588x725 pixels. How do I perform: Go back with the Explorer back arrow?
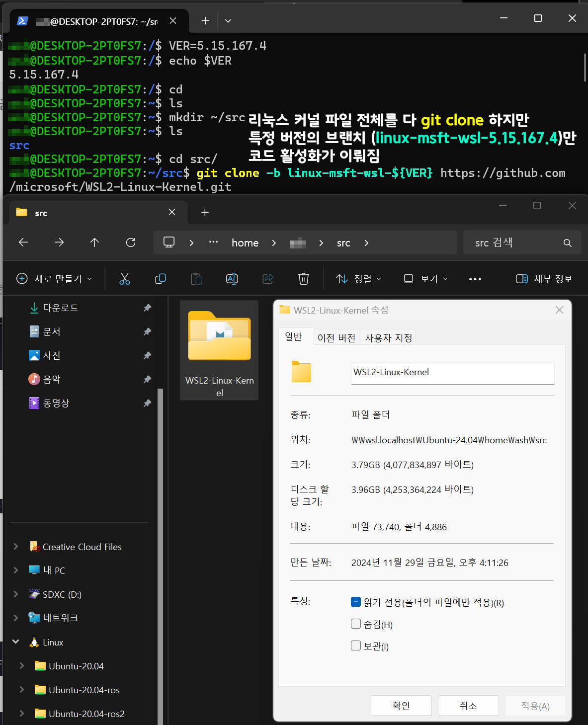pos(23,242)
